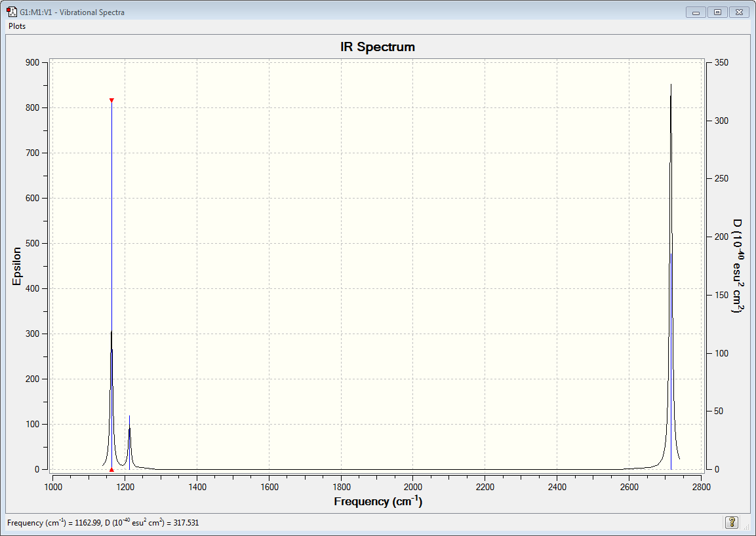Click the x-axis tick label 2000
Image resolution: width=756 pixels, height=536 pixels.
tap(413, 487)
